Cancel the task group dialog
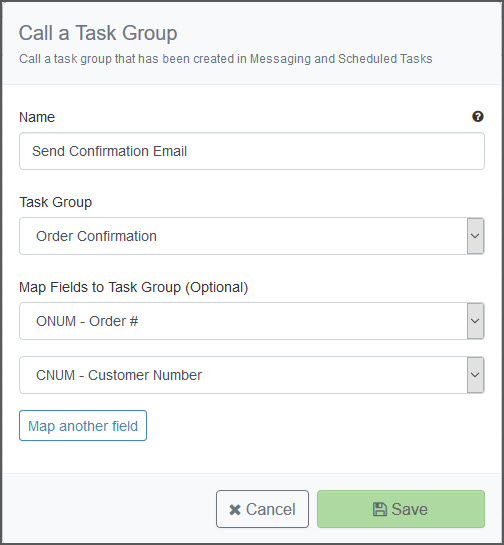 262,509
